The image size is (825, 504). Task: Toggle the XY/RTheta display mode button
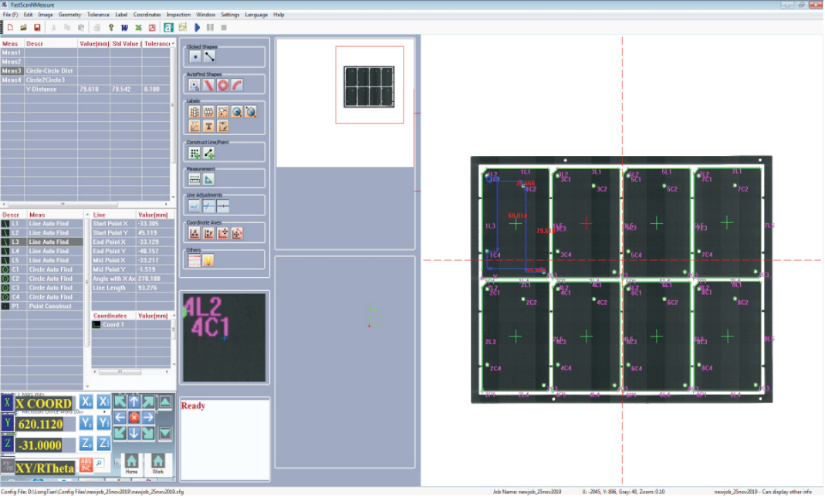click(x=44, y=468)
